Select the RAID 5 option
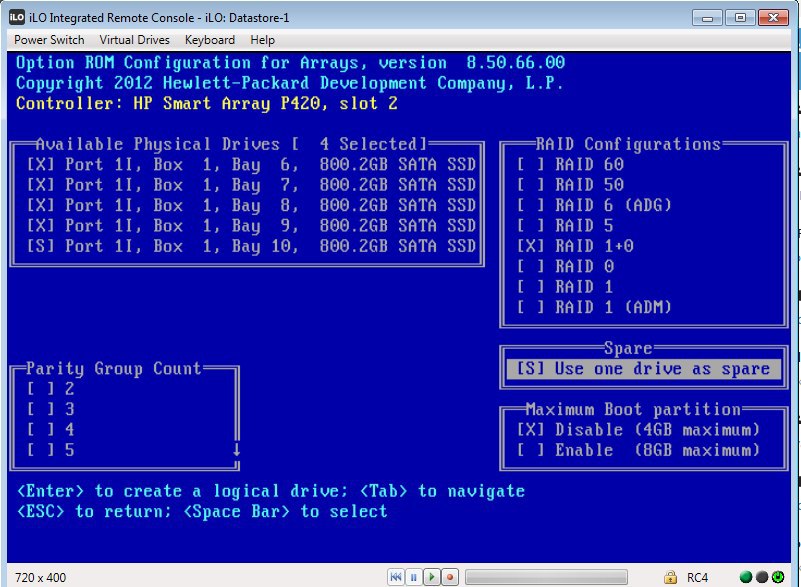Viewport: 801px width, 587px height. tap(565, 226)
